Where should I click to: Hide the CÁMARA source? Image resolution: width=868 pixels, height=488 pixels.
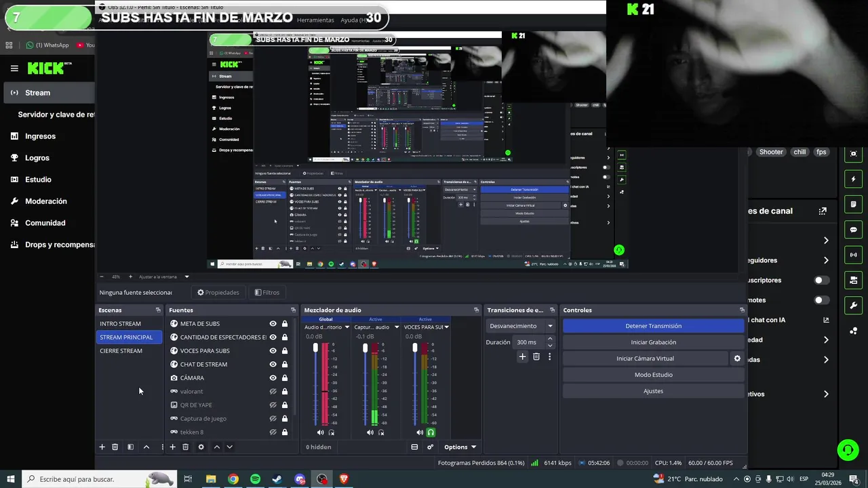click(273, 378)
